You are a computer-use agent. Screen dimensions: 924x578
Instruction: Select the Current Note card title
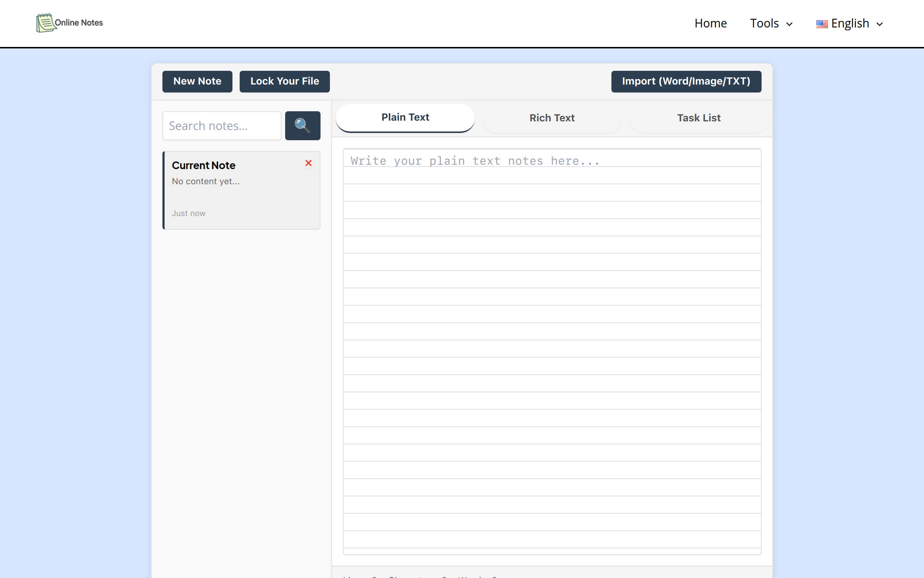[x=204, y=165]
